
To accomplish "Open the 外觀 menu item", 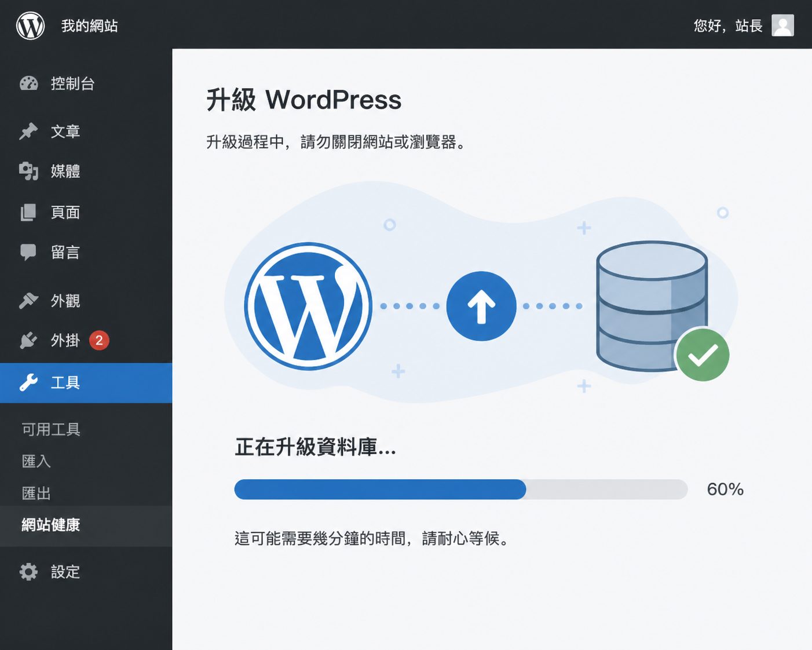I will [86, 301].
